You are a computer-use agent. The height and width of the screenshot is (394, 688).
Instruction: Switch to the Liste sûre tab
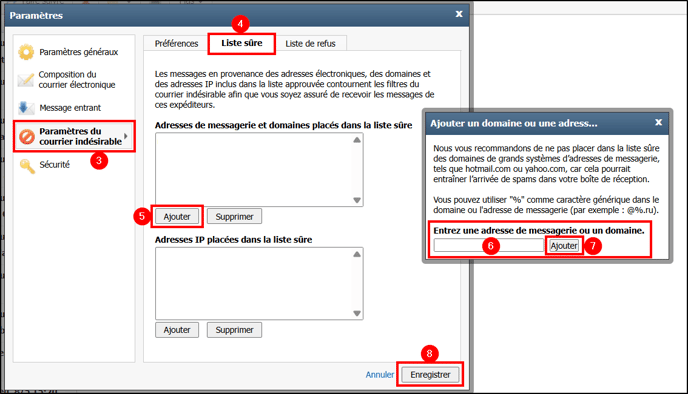[x=242, y=43]
